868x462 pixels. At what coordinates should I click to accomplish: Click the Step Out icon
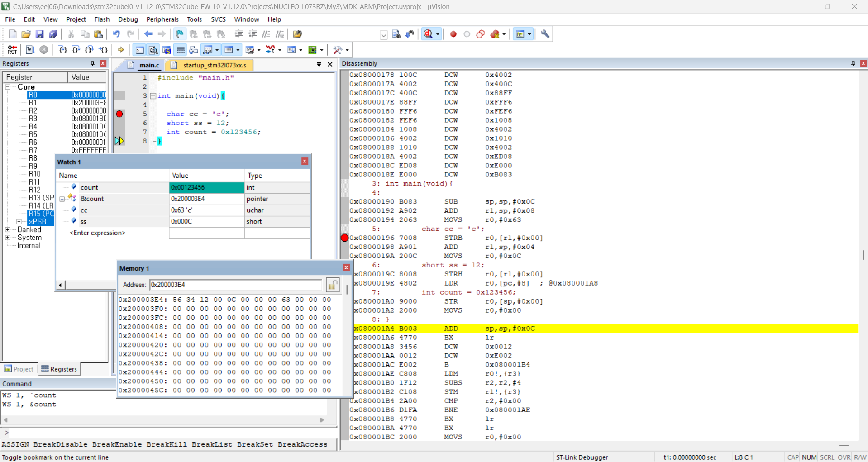click(x=90, y=50)
